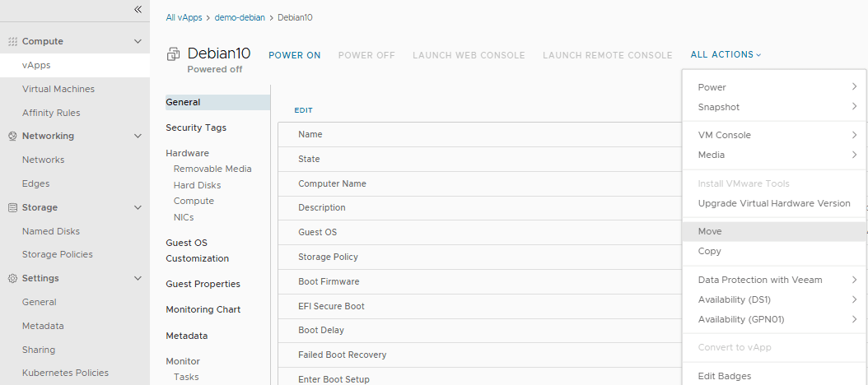Select Removable Media under Hardware
The image size is (868, 385).
tap(212, 169)
